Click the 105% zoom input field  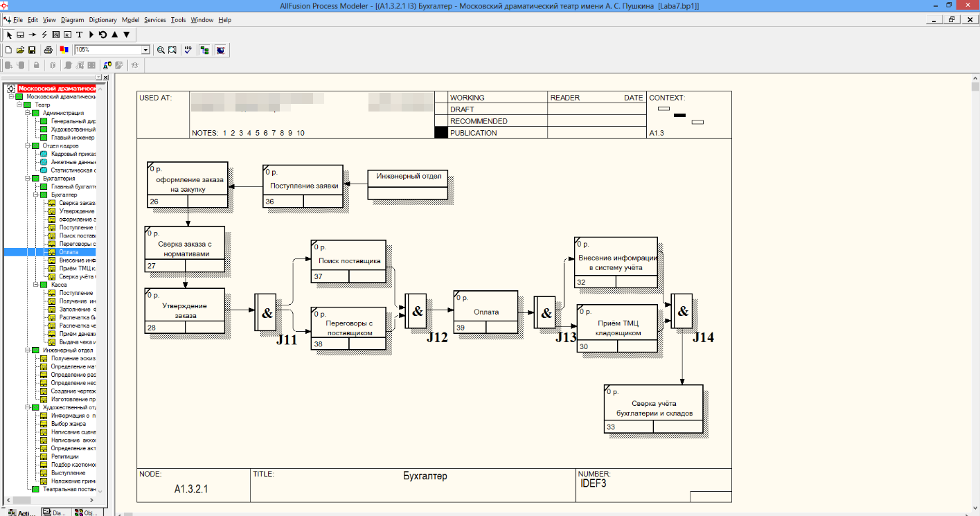pyautogui.click(x=107, y=50)
